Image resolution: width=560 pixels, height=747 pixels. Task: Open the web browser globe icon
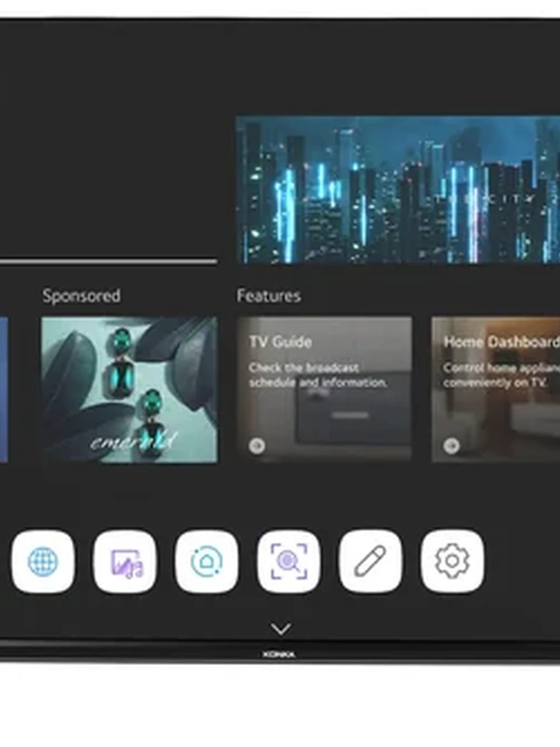coord(43,561)
